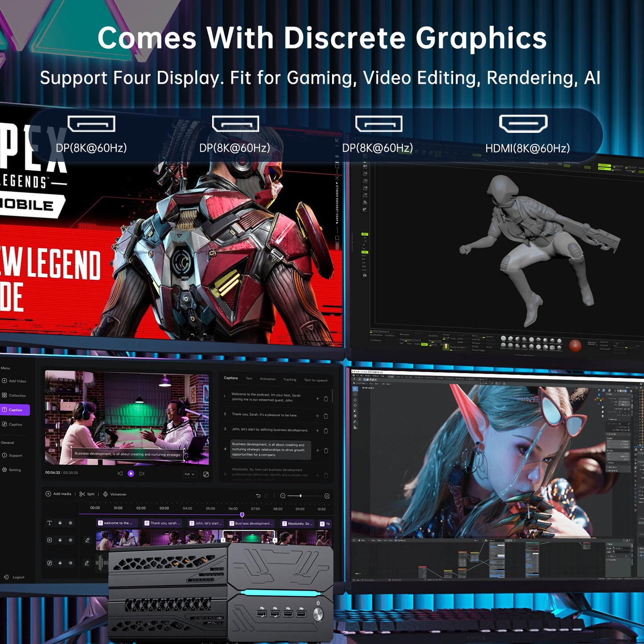Screen dimensions: 644x644
Task: Switch to the Text-to-speech tab
Action: click(x=316, y=380)
